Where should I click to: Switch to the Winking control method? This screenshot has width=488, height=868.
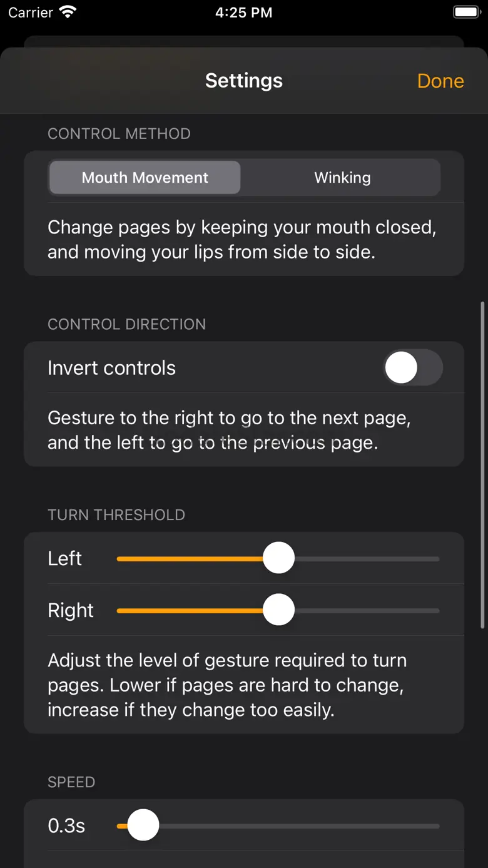[x=342, y=178]
